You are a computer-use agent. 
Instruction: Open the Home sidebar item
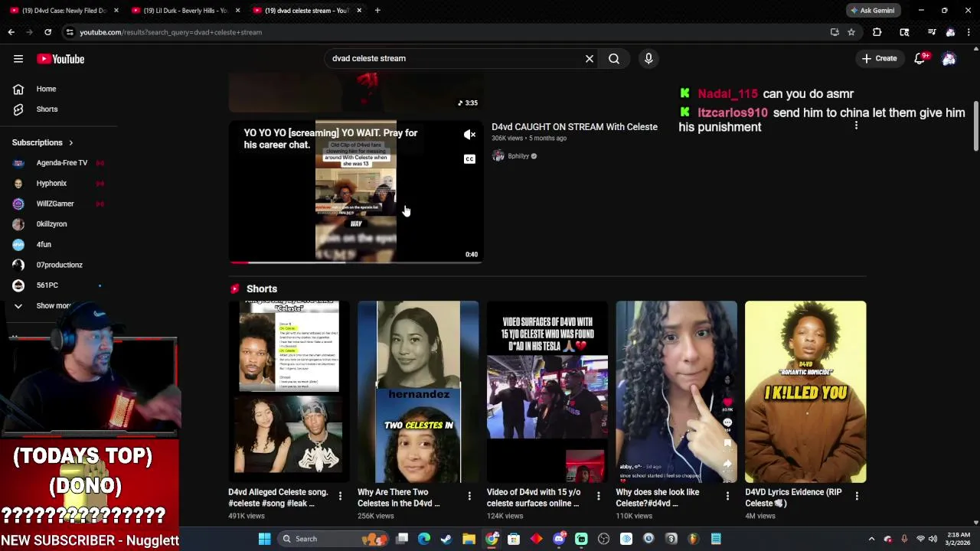(x=46, y=89)
